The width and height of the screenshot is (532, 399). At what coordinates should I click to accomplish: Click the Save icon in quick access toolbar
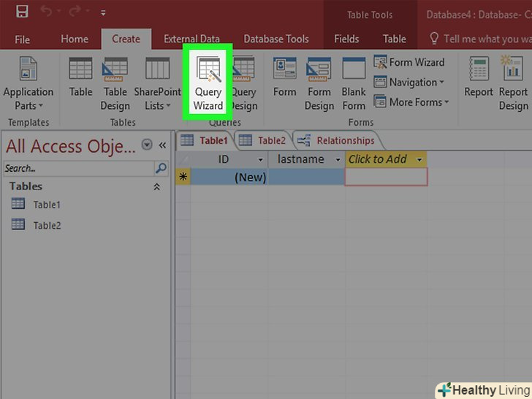pyautogui.click(x=22, y=12)
